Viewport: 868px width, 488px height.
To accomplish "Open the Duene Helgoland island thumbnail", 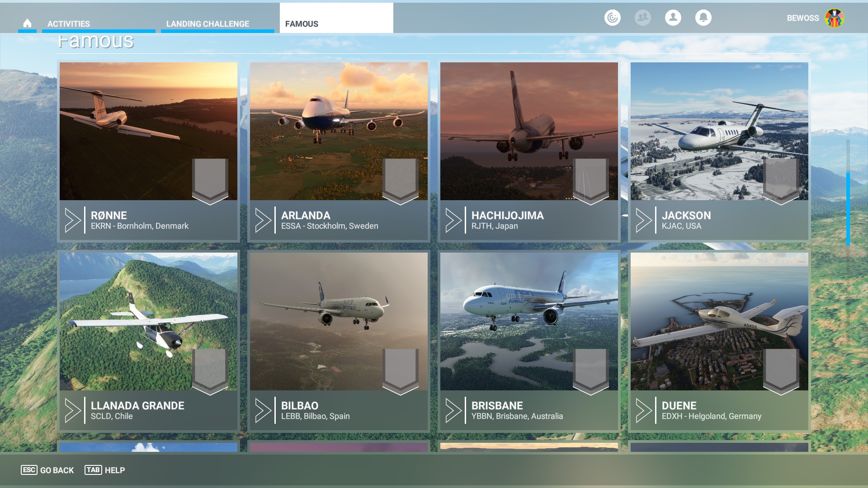I will click(x=719, y=321).
